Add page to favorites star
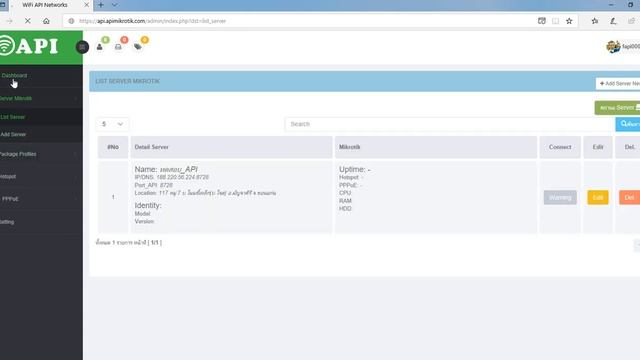 click(569, 21)
